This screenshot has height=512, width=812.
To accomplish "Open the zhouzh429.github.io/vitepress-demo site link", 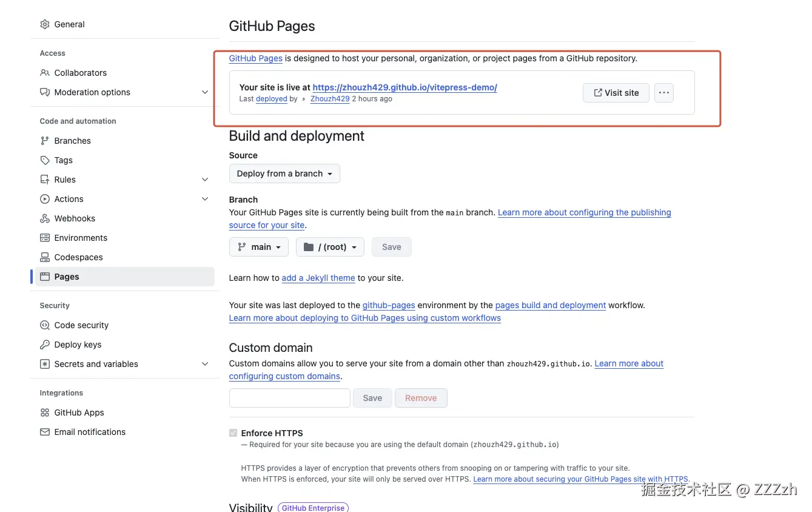I will (x=405, y=87).
